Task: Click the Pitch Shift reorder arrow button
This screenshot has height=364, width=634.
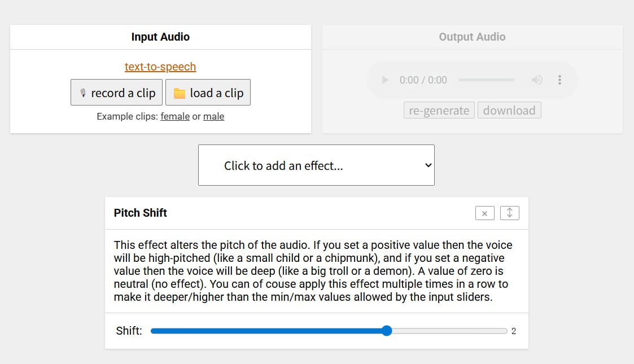Action: [x=510, y=213]
